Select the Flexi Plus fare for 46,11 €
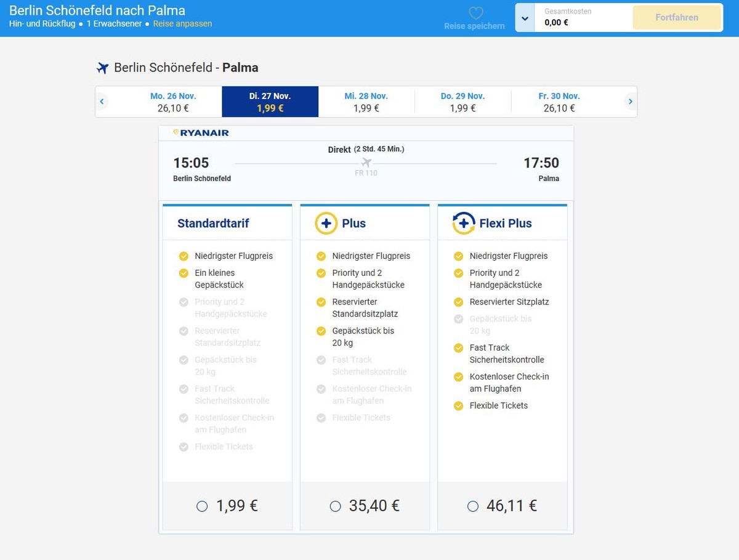739x560 pixels. pyautogui.click(x=473, y=506)
